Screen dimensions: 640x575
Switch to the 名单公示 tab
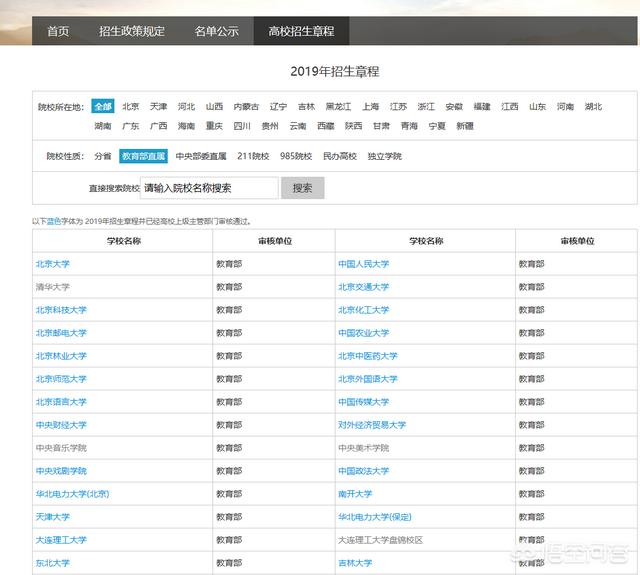[216, 31]
